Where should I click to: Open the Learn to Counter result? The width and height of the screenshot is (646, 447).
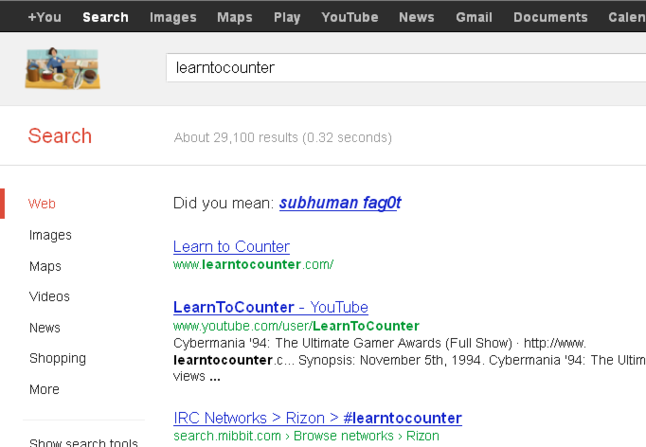(232, 246)
